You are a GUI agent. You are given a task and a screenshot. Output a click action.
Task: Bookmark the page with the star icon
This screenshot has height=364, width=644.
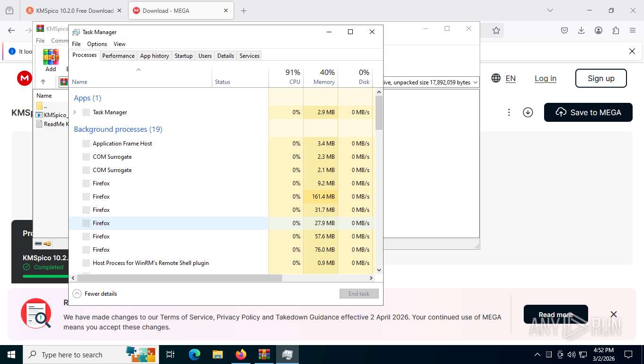(496, 30)
